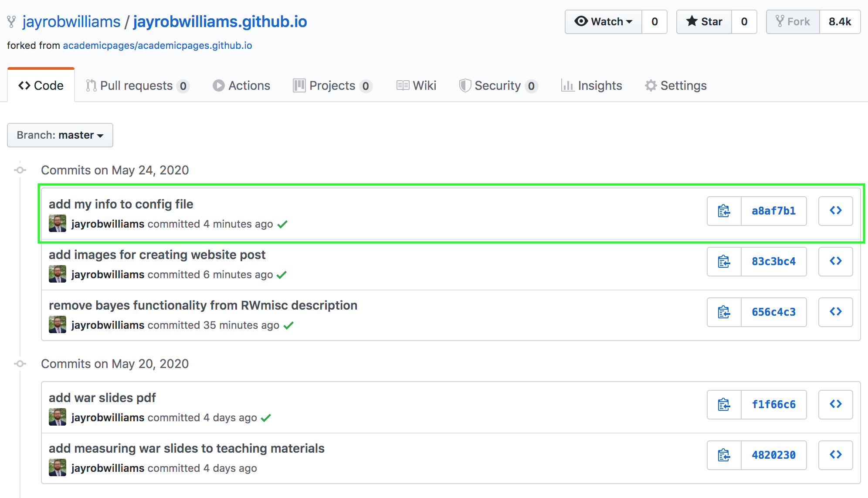Browse repository at commit a8af7b1
This screenshot has height=498, width=868.
[x=835, y=211]
